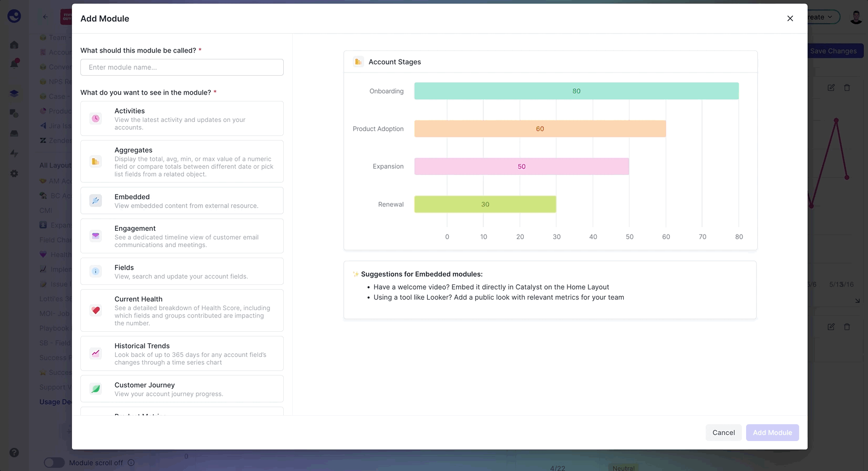Click the Onboarding bar showing 80
The height and width of the screenshot is (471, 868).
(x=576, y=91)
